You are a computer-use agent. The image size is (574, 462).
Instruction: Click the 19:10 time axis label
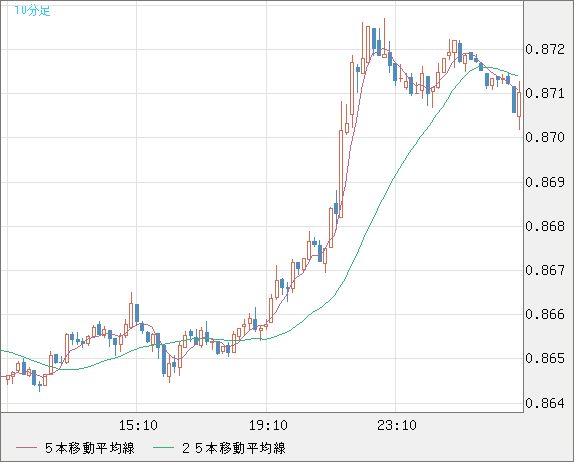coord(268,425)
